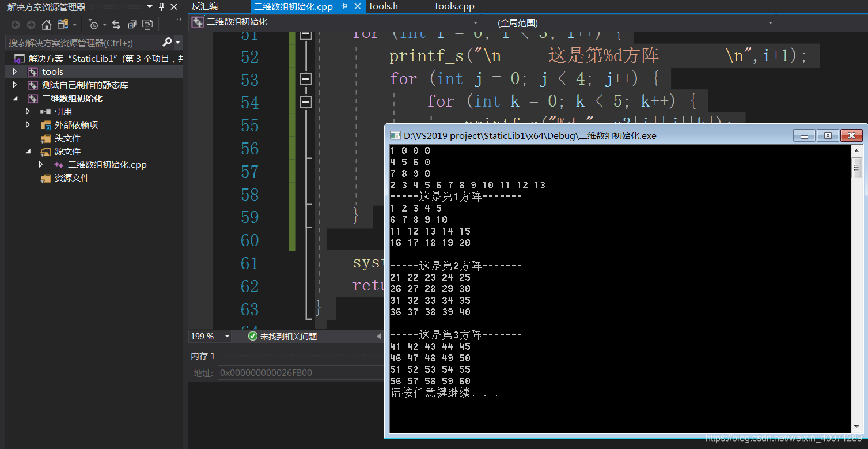
Task: Pin the Solution Explorer panel with pushpin
Action: point(161,7)
